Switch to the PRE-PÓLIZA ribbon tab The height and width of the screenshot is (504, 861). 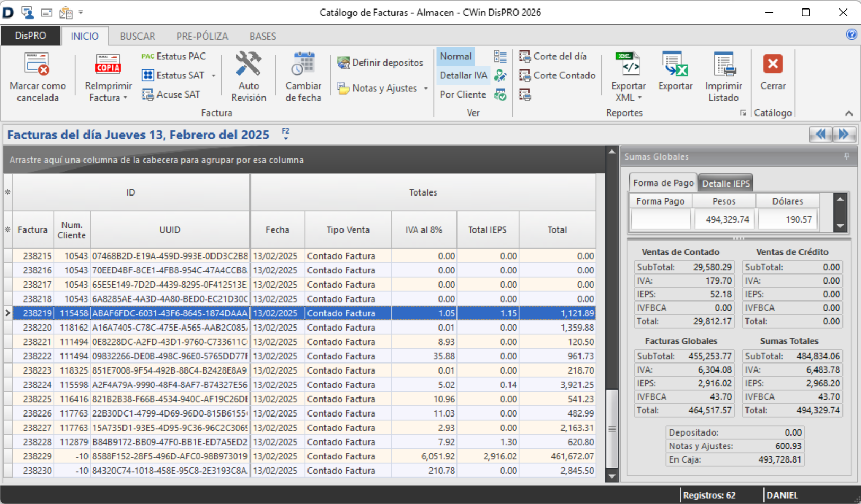pos(202,36)
